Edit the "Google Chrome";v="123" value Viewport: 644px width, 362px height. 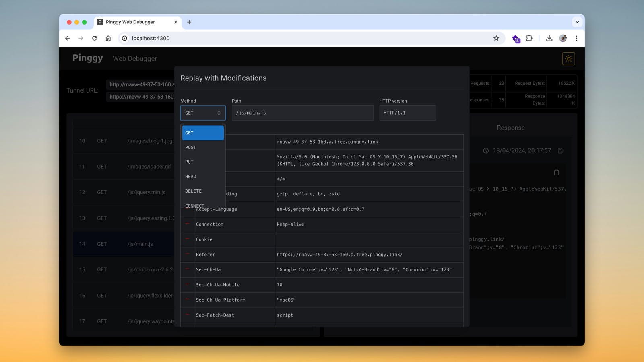(x=369, y=270)
